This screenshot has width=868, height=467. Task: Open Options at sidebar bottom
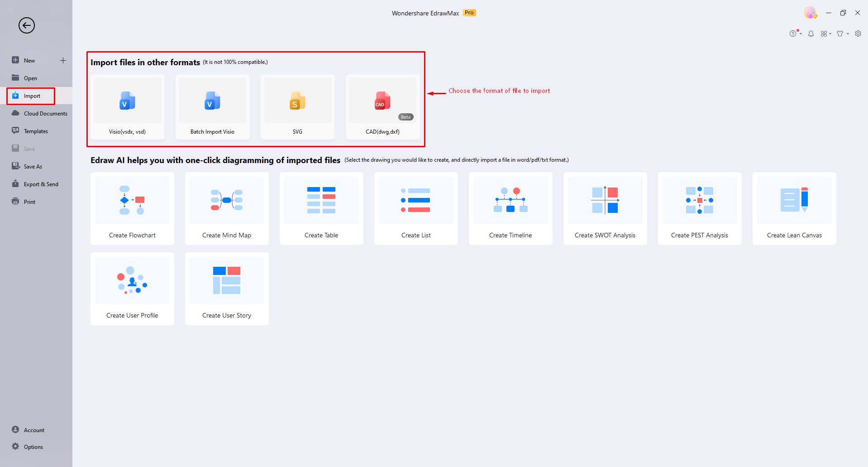point(36,447)
